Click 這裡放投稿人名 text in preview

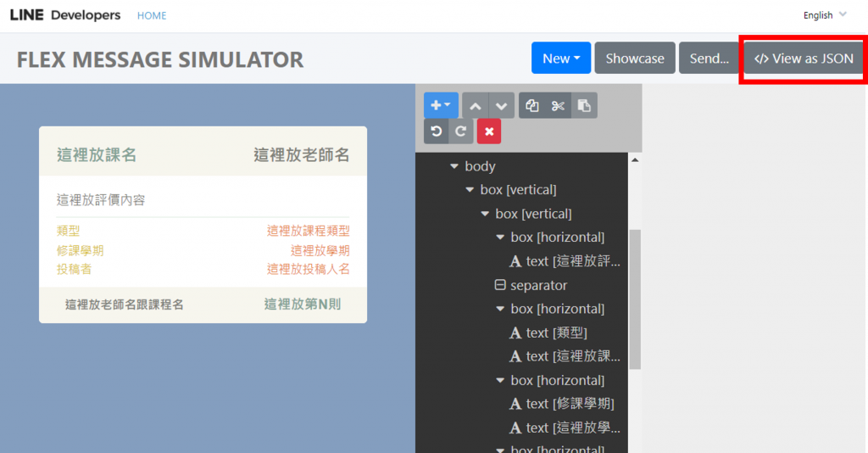(x=309, y=269)
